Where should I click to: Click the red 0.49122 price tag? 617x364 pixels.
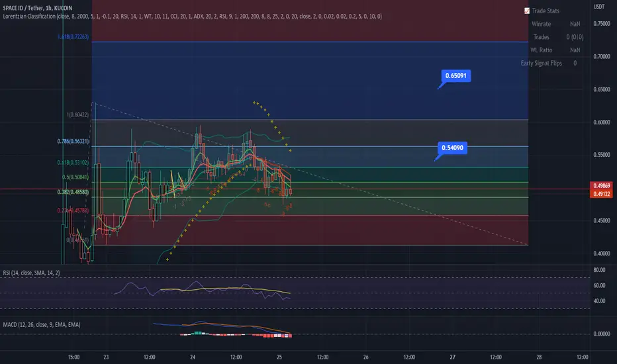tap(601, 194)
